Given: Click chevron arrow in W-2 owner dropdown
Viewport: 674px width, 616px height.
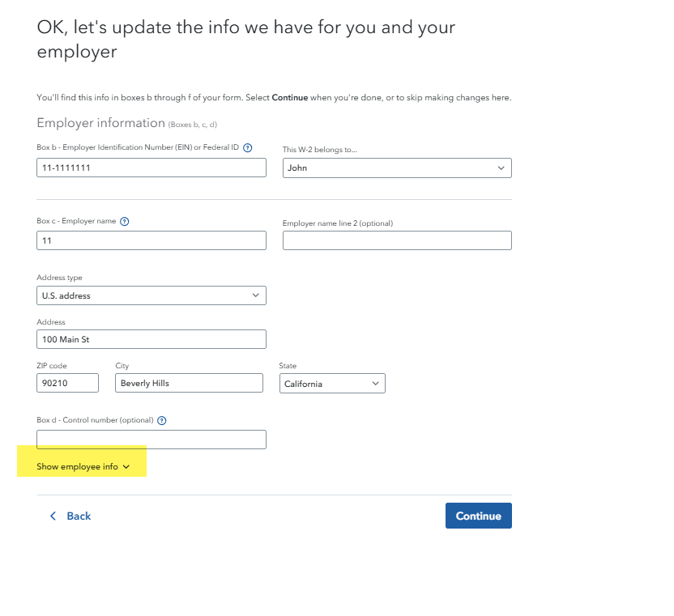Looking at the screenshot, I should (501, 168).
